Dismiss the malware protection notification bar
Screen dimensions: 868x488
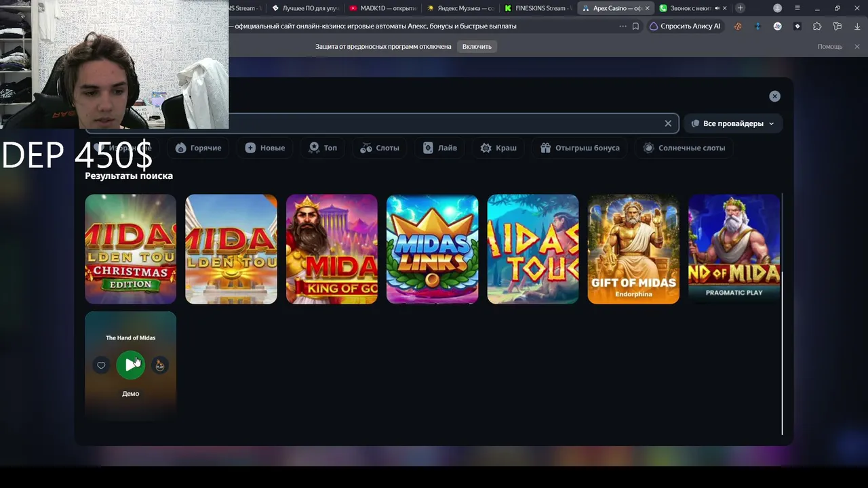(x=857, y=46)
